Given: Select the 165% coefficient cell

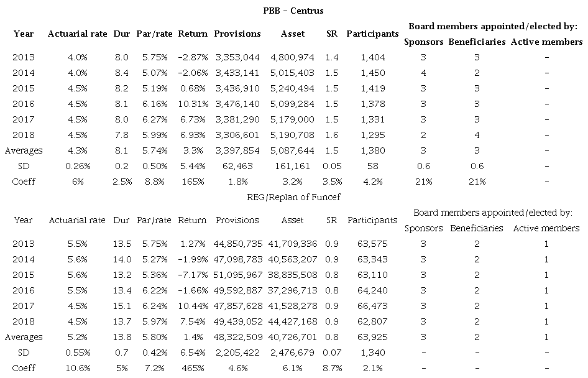Looking at the screenshot, I should click(x=192, y=182).
